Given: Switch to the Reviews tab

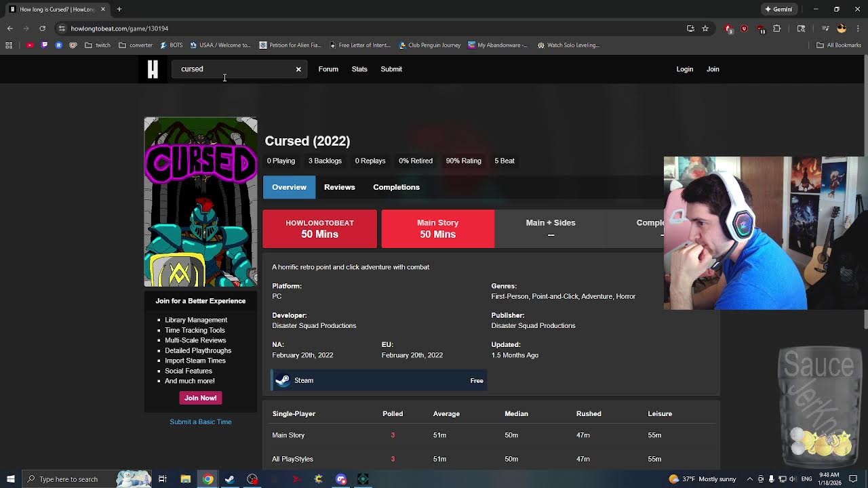Looking at the screenshot, I should tap(340, 187).
